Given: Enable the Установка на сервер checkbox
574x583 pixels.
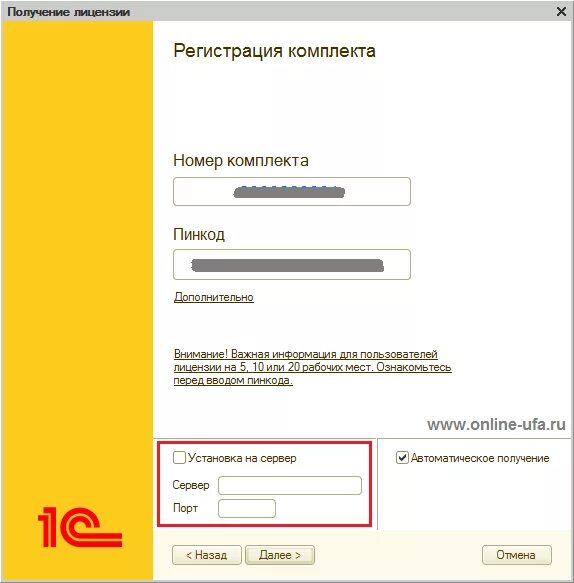Looking at the screenshot, I should (x=179, y=458).
